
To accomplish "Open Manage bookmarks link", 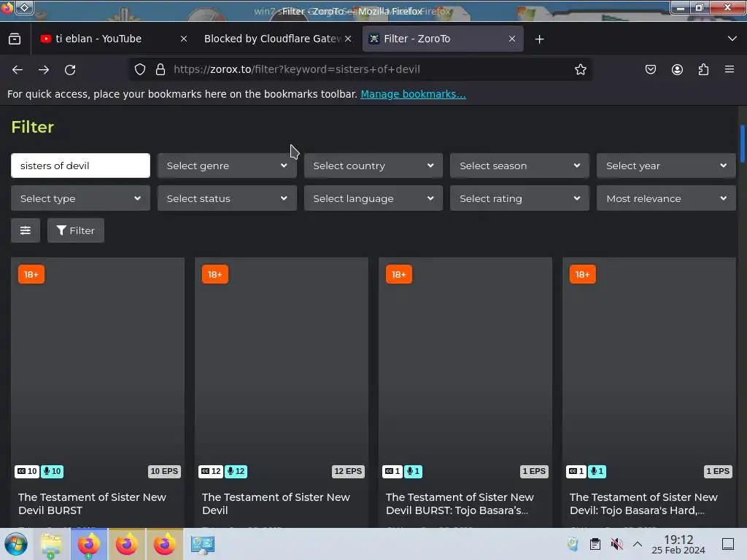I will 413,94.
